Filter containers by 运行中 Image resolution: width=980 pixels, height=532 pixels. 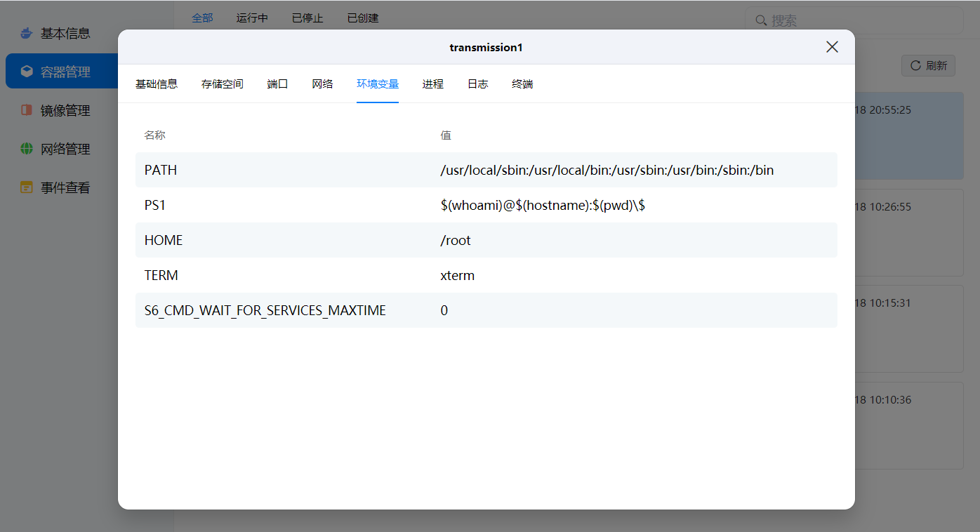point(252,18)
